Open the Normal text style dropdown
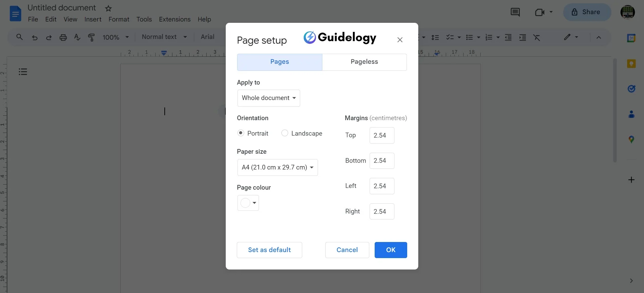Viewport: 644px width, 293px height. (x=164, y=37)
